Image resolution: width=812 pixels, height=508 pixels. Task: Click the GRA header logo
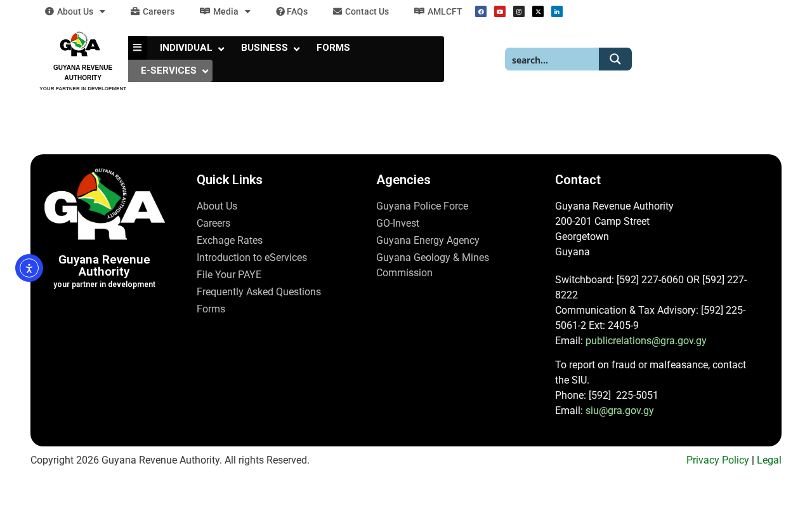point(81,44)
